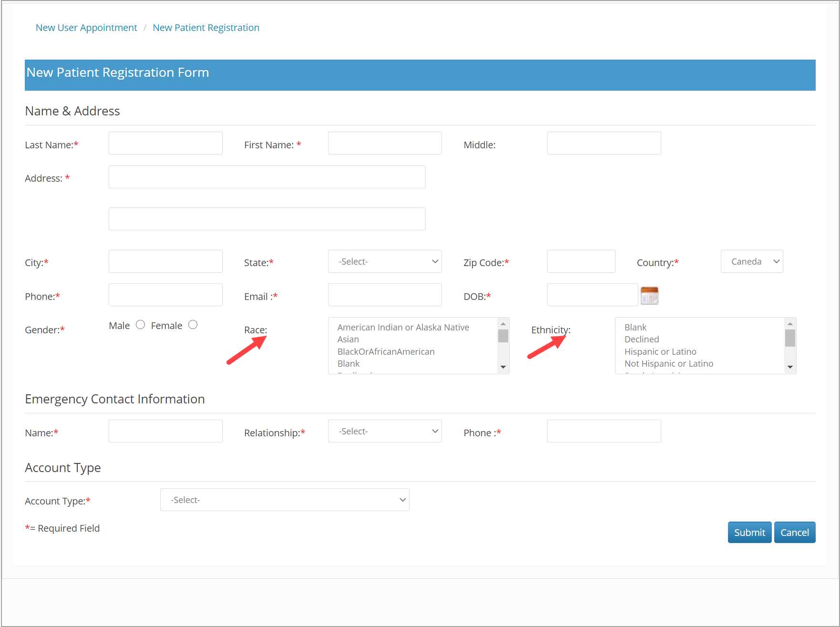Open the State dropdown
This screenshot has width=840, height=627.
385,261
